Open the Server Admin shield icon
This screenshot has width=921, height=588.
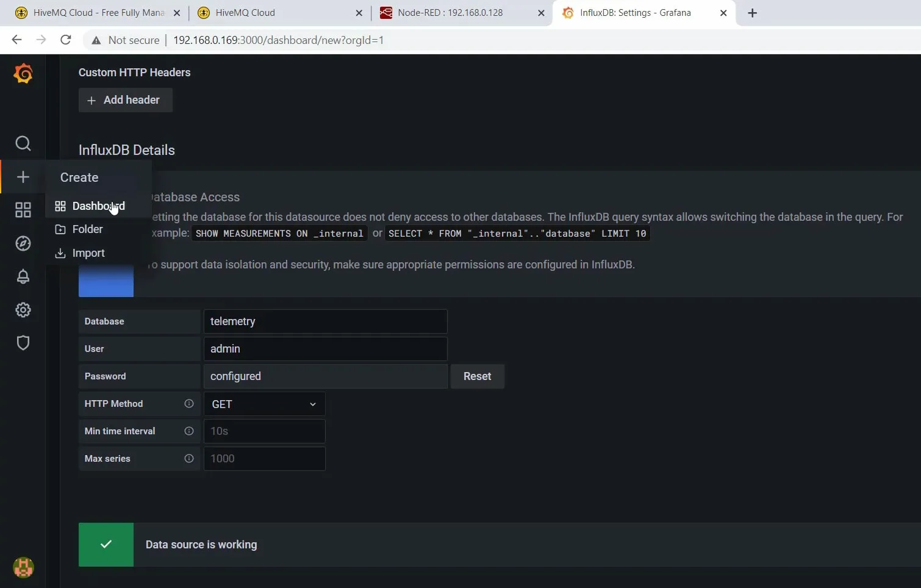click(x=23, y=343)
